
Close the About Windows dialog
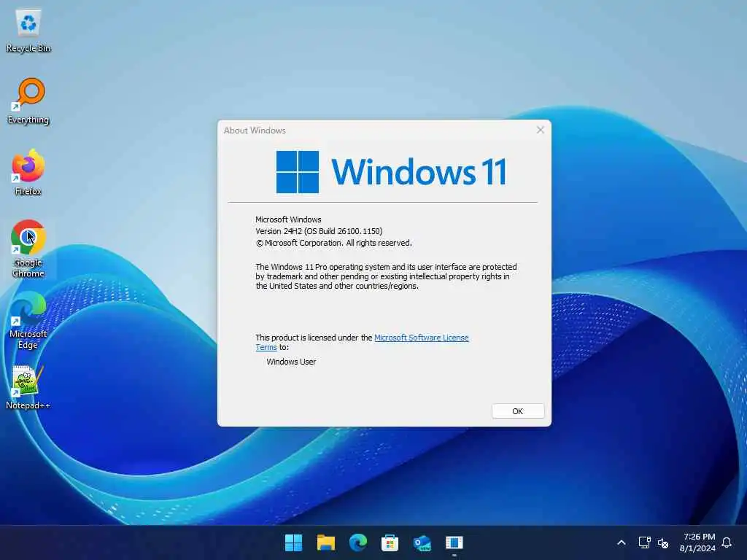click(541, 130)
